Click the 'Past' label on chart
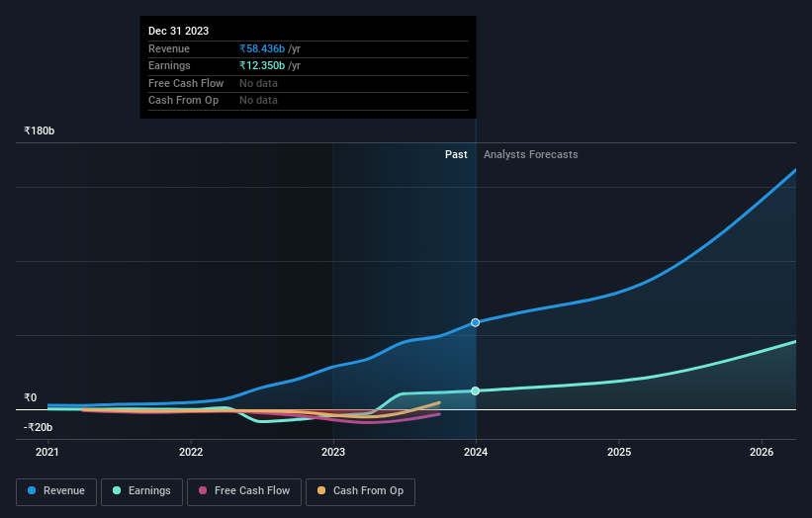The image size is (812, 518). (456, 154)
